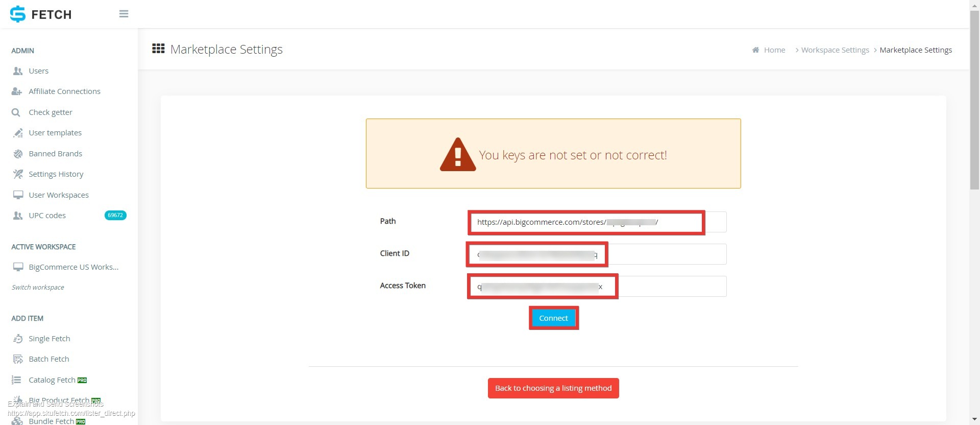Click the Home breadcrumb house icon
Viewport: 980px width, 425px height.
click(x=755, y=50)
